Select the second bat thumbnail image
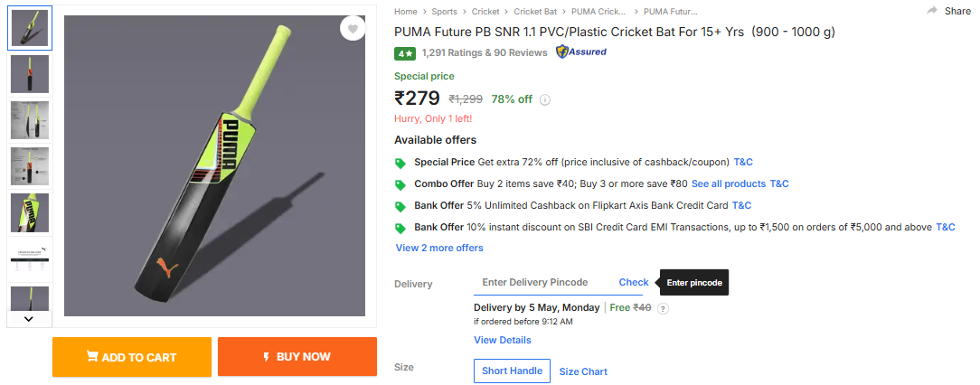This screenshot has height=385, width=980. point(30,74)
